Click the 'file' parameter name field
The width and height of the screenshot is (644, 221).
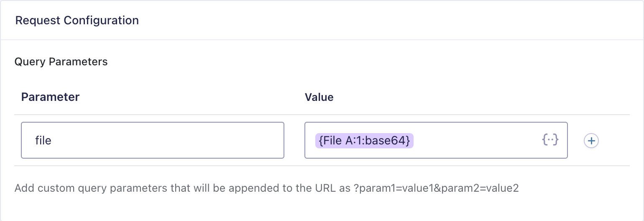(153, 140)
